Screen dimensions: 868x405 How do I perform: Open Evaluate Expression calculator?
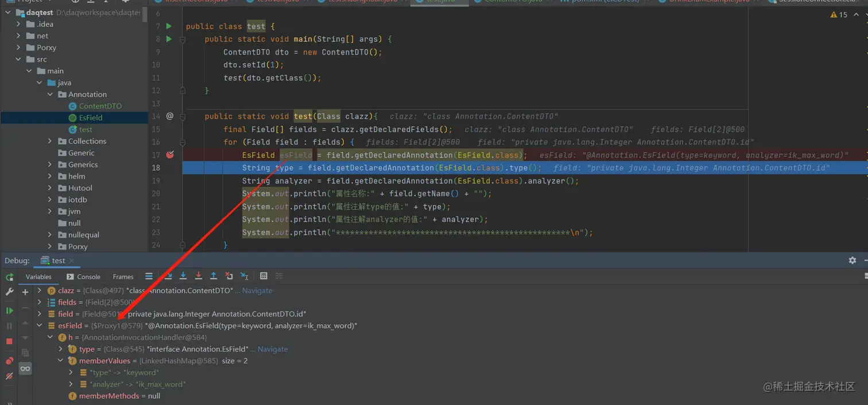pos(264,277)
